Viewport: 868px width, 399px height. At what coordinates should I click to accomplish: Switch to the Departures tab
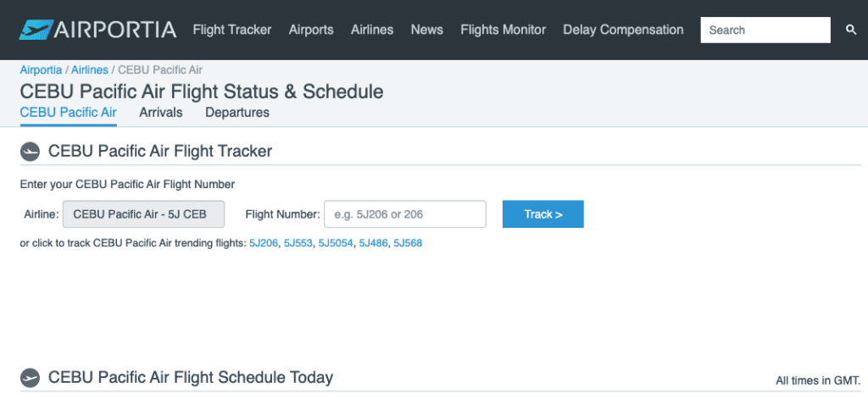coord(237,113)
